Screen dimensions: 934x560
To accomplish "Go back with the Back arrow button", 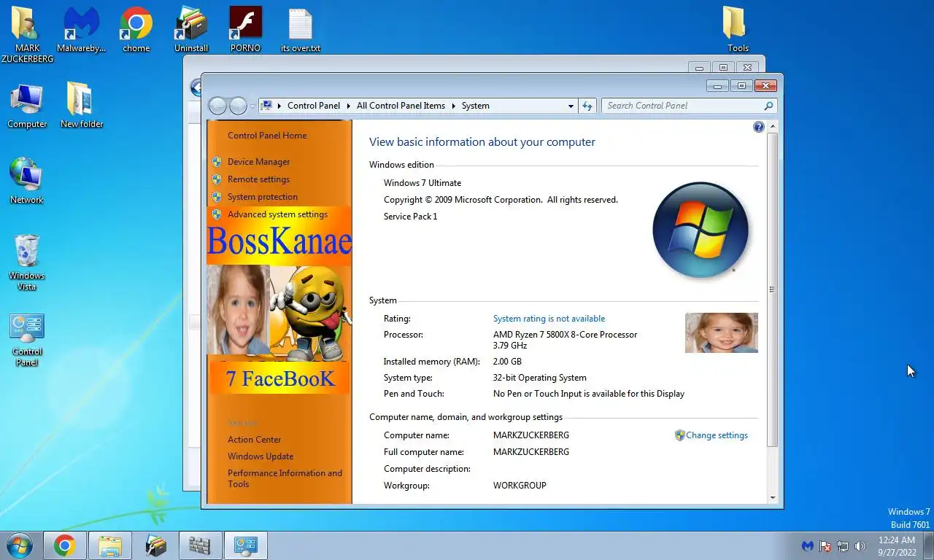I will click(x=217, y=106).
